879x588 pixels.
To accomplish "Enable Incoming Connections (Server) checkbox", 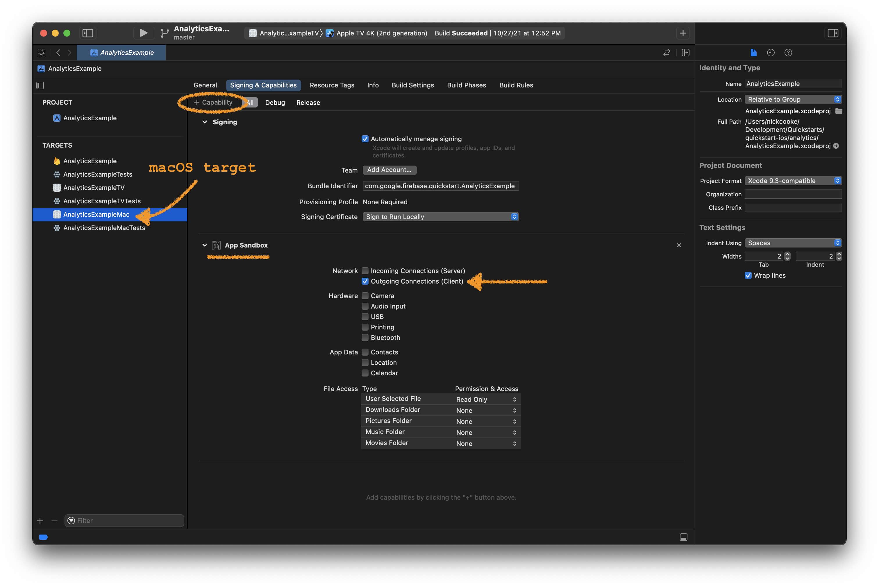I will [x=365, y=271].
